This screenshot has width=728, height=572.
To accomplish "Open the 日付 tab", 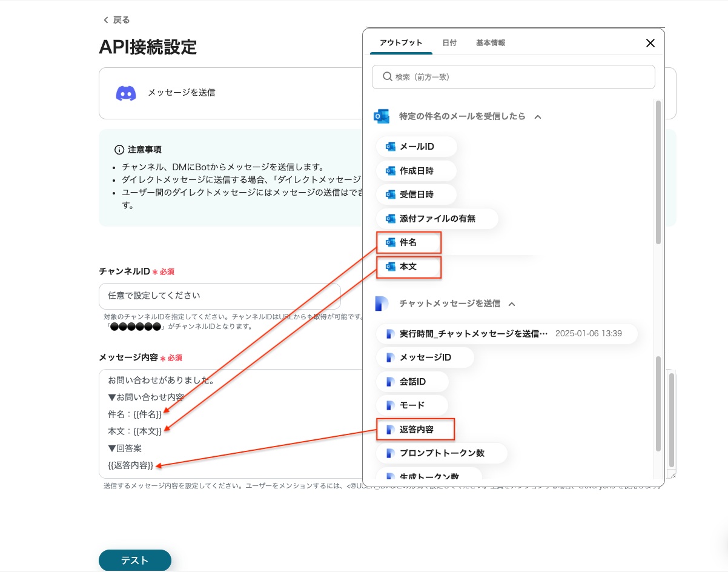I will pos(449,43).
